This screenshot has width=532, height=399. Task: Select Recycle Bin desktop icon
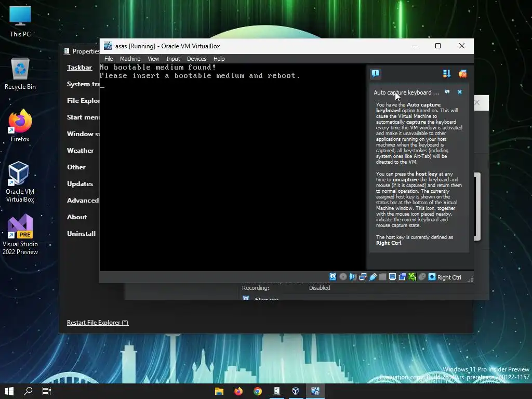pyautogui.click(x=20, y=74)
